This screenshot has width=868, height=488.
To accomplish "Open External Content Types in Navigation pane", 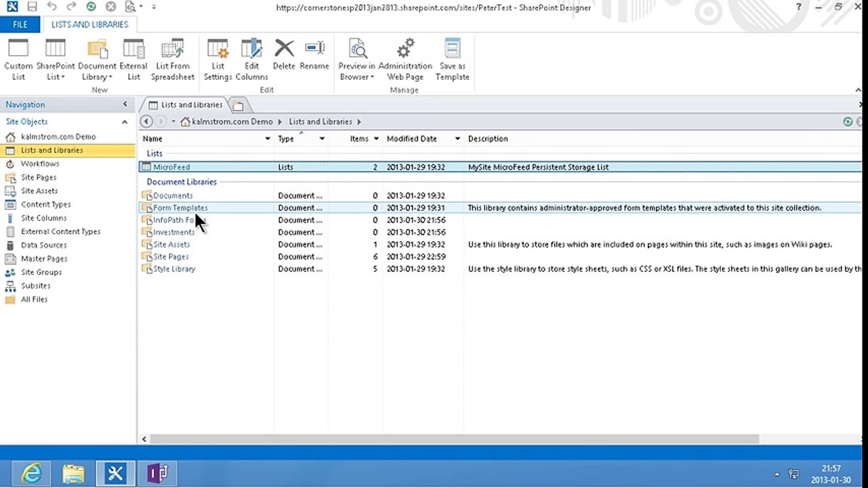I will (x=60, y=232).
